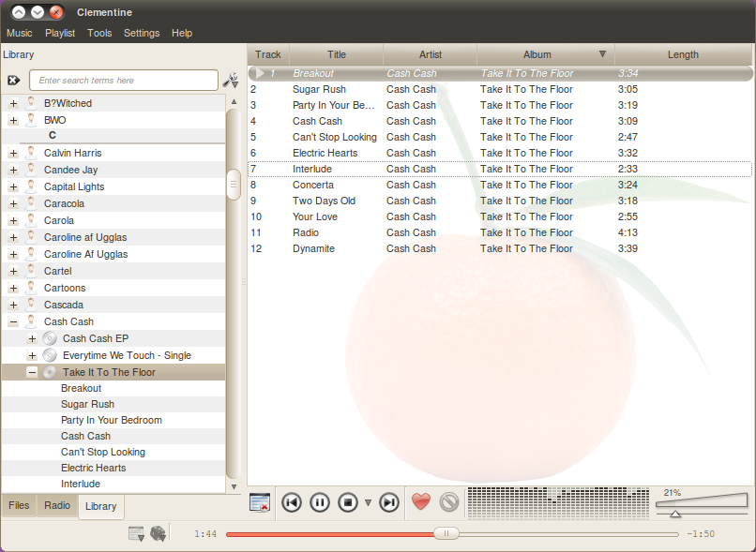Image resolution: width=756 pixels, height=552 pixels.
Task: Love this track with heart icon
Action: point(421,502)
